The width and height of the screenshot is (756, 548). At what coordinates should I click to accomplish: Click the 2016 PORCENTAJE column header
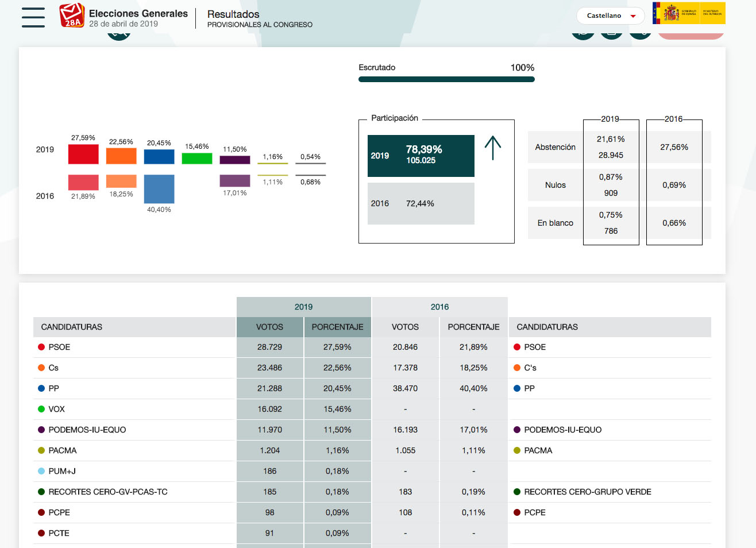click(x=474, y=327)
